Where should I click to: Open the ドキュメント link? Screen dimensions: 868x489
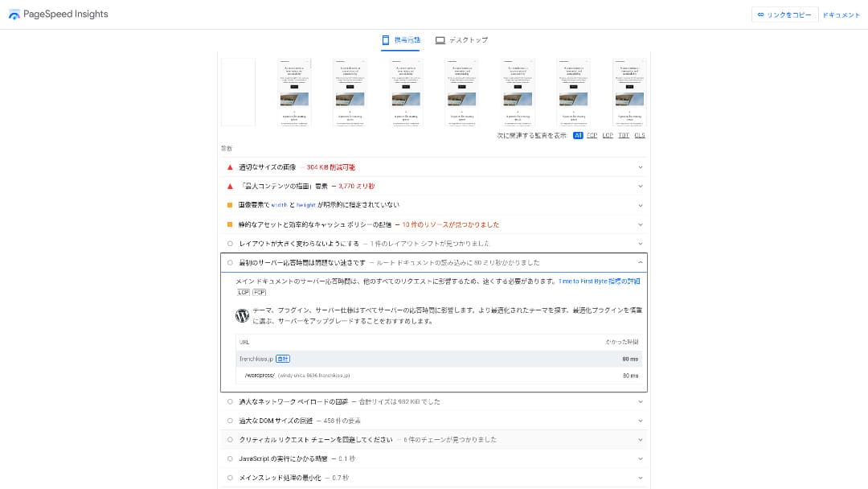click(841, 14)
